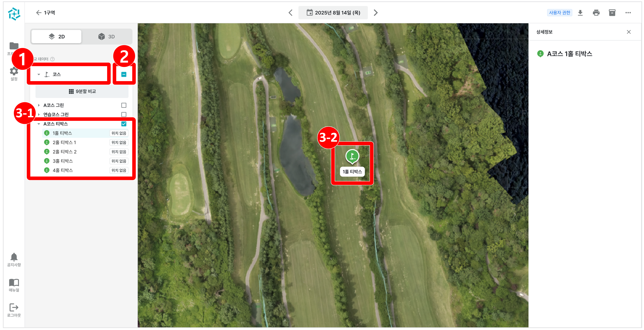Uncheck the A코스 티박스 checkbox
Image resolution: width=644 pixels, height=330 pixels.
click(124, 124)
